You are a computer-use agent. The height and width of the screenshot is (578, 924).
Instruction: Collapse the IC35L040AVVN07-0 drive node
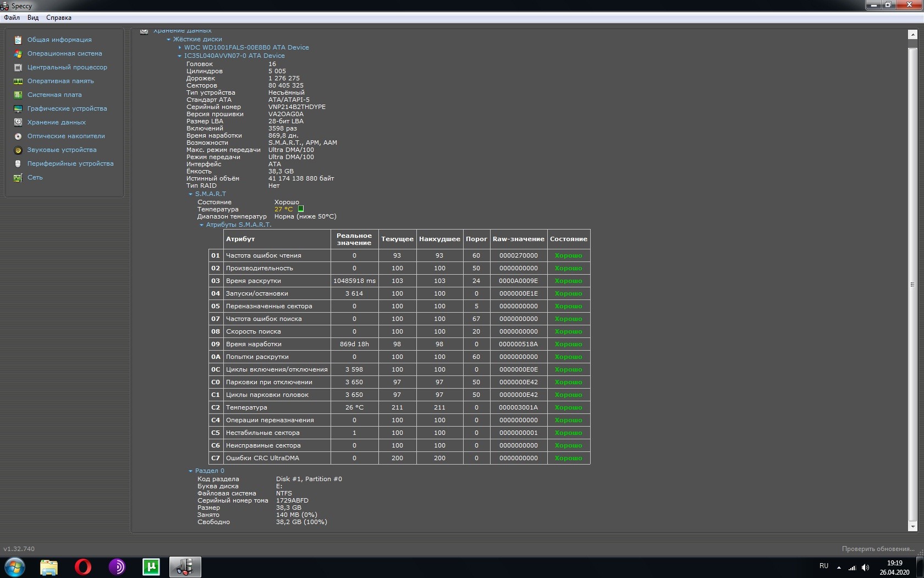tap(180, 56)
